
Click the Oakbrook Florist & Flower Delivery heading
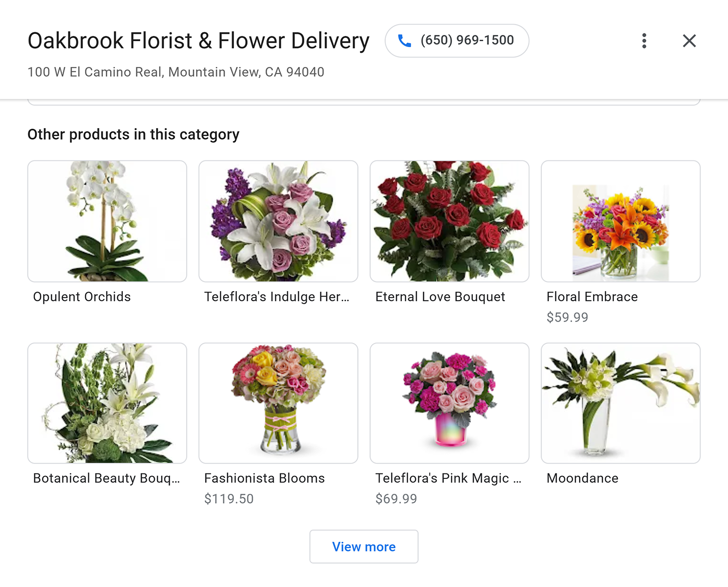click(199, 41)
